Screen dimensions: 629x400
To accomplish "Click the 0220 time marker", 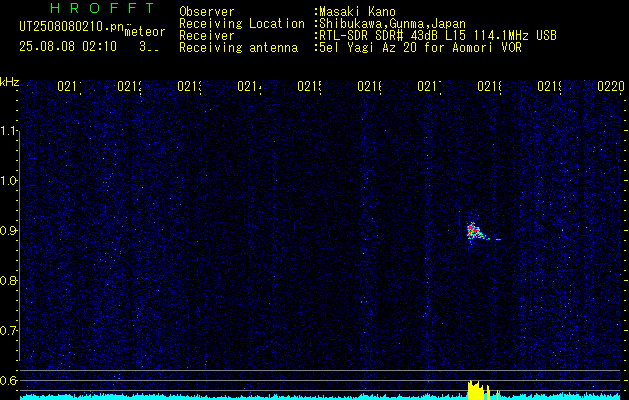I will (x=611, y=86).
